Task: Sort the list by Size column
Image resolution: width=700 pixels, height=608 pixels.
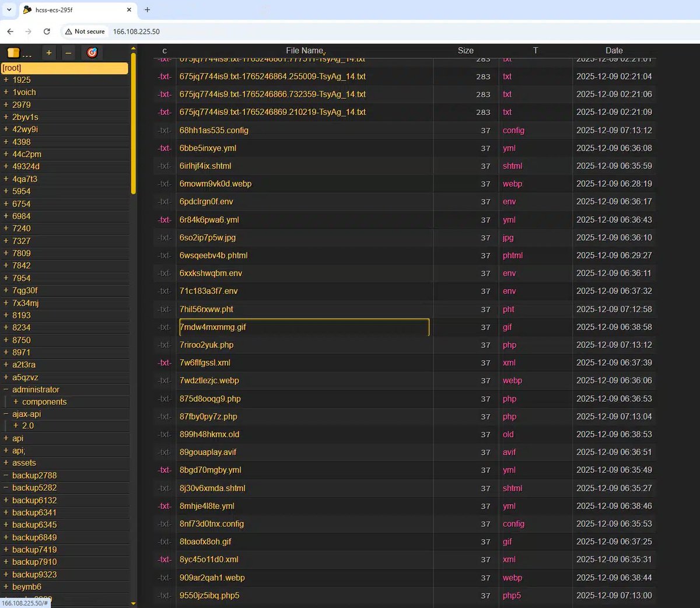Action: tap(466, 51)
